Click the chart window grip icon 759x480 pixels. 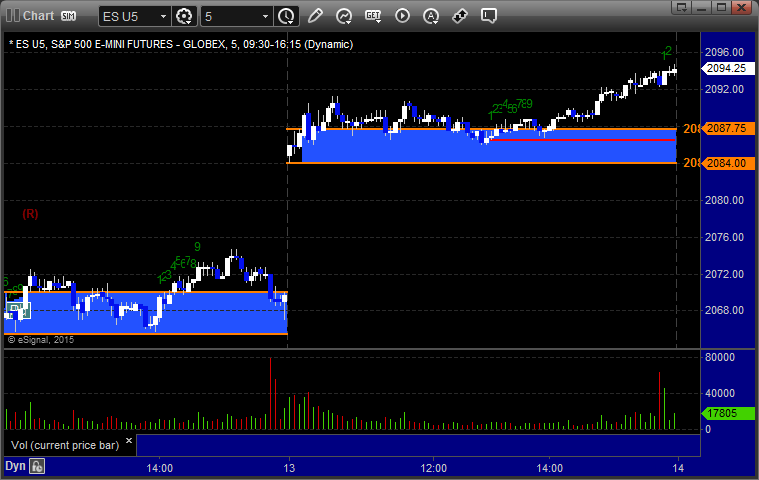pyautogui.click(x=13, y=15)
